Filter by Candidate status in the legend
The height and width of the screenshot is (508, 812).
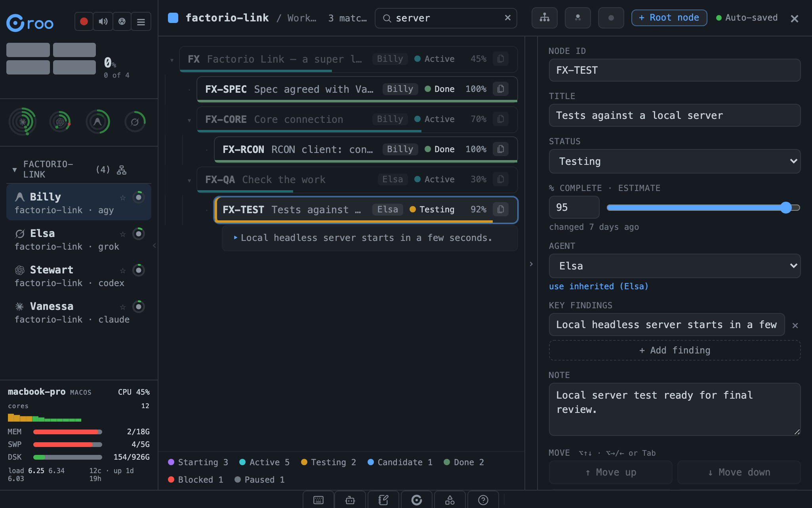coord(400,462)
